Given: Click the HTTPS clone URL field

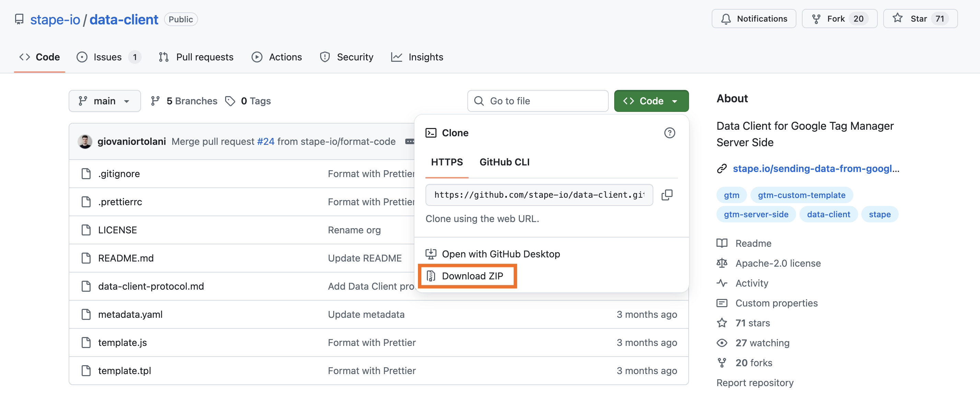Looking at the screenshot, I should pos(539,195).
